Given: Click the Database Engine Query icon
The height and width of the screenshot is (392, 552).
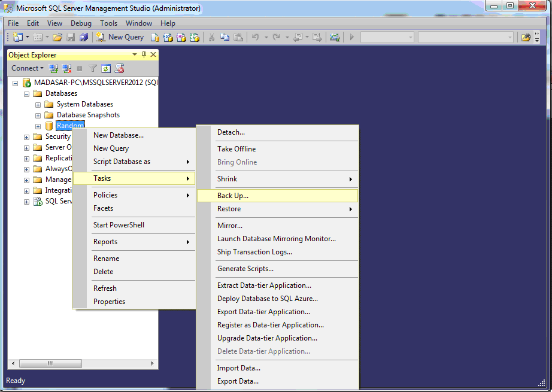Looking at the screenshot, I should [155, 37].
